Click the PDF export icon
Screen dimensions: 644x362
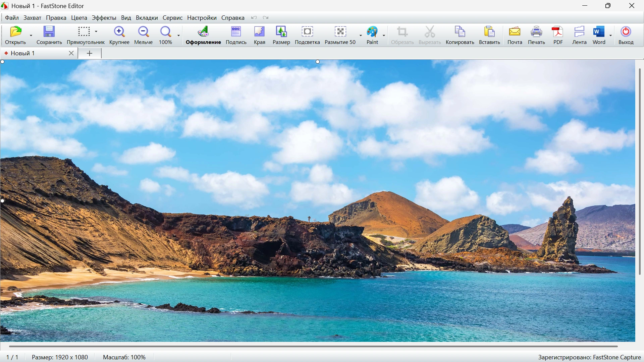point(558,32)
